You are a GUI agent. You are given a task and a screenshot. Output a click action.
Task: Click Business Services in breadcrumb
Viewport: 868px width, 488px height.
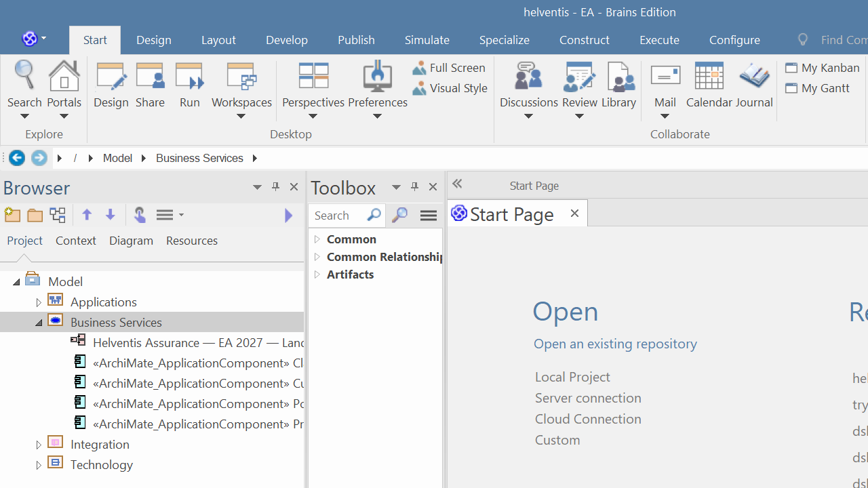(x=199, y=158)
